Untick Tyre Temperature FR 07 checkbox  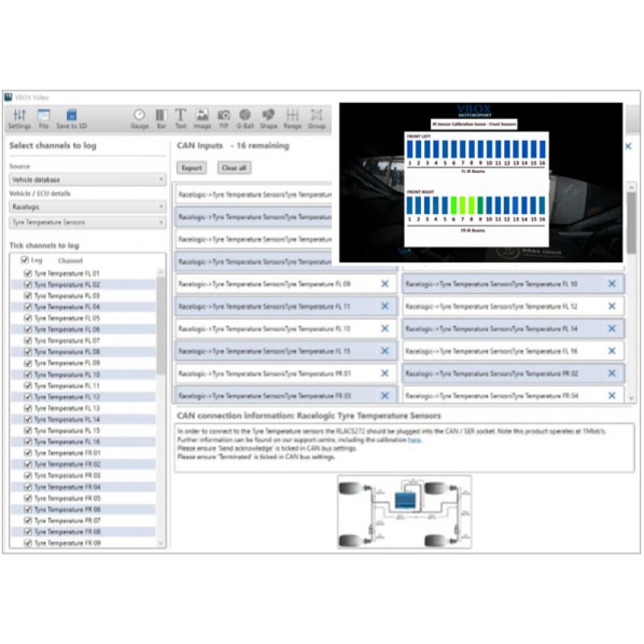[x=28, y=520]
